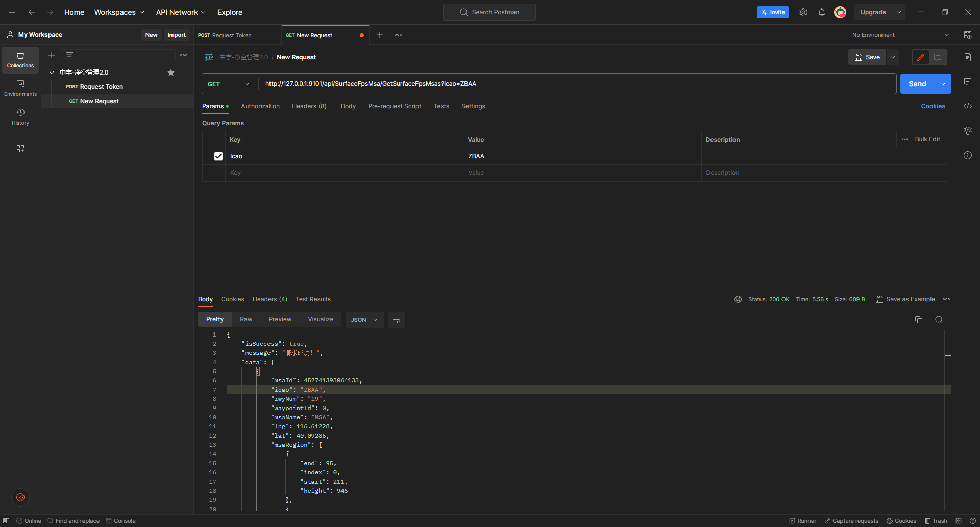Open GET New Request in collection tree
The height and width of the screenshot is (527, 980).
tap(117, 101)
